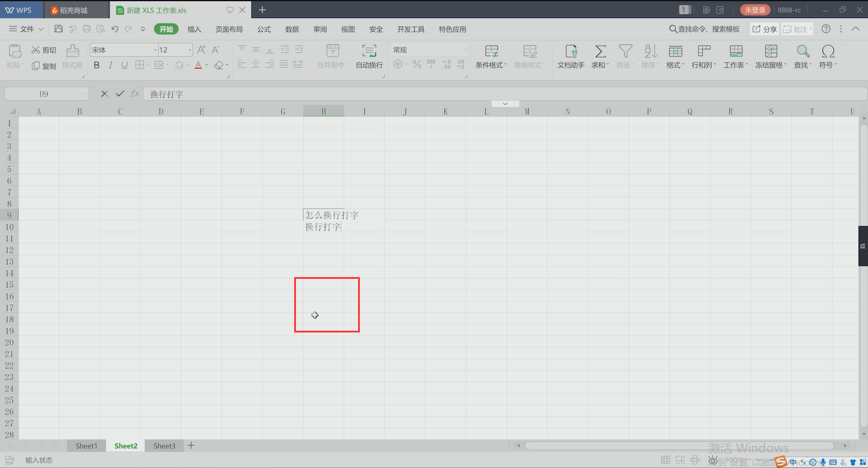Open the 文件 file menu

[x=27, y=29]
